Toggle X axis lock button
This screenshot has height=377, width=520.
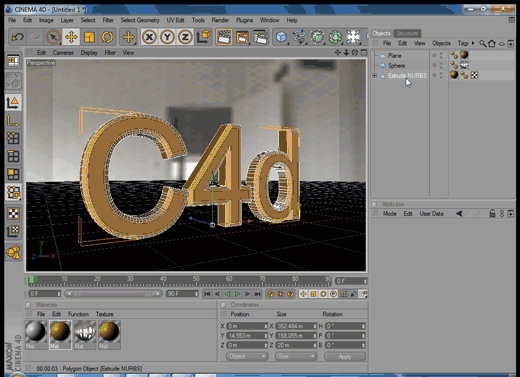[149, 37]
